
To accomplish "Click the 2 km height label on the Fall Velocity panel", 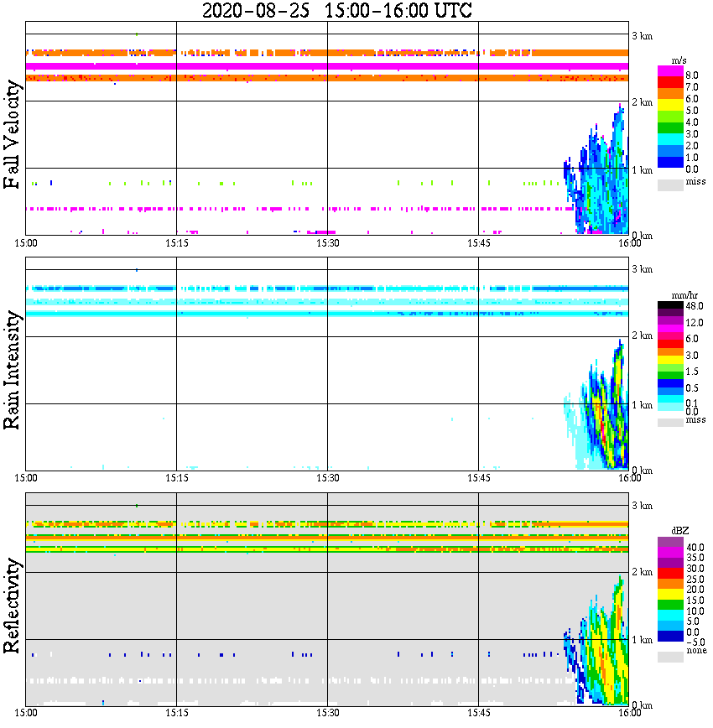I will [x=643, y=102].
